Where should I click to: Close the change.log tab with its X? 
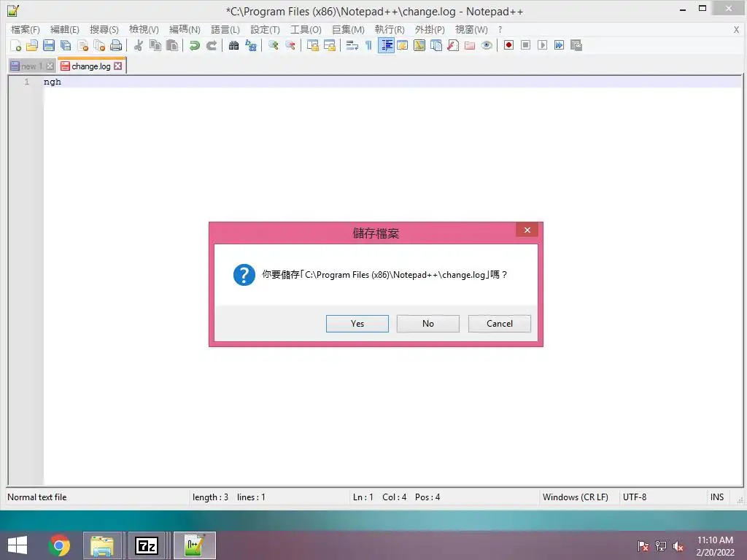tap(117, 66)
